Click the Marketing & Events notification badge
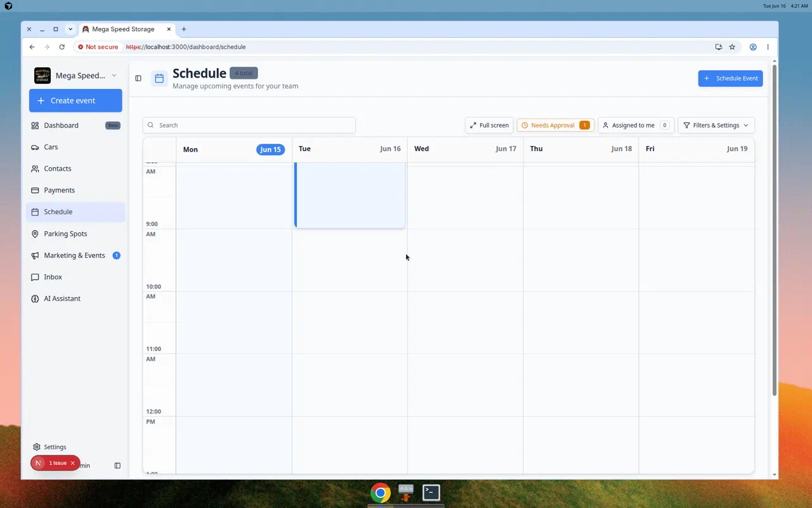 tap(116, 255)
